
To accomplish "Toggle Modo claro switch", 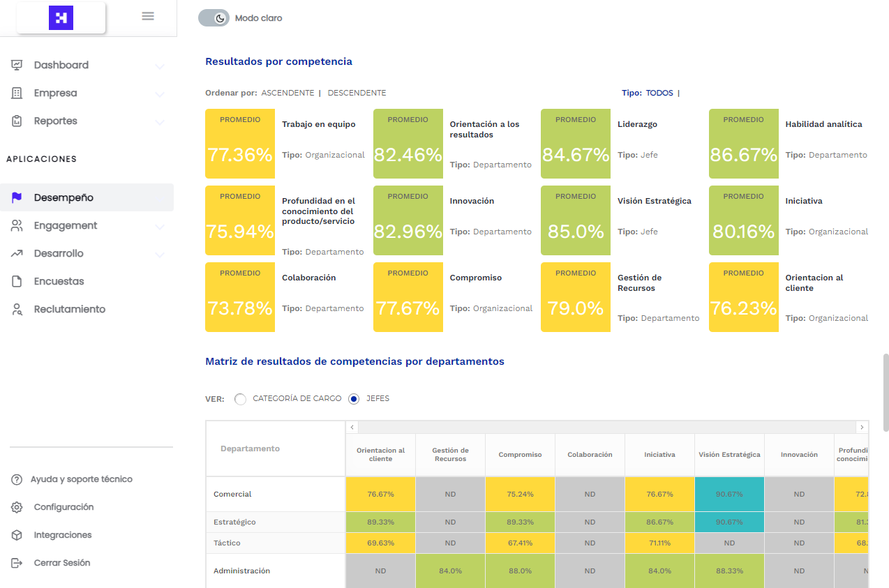I will point(214,17).
